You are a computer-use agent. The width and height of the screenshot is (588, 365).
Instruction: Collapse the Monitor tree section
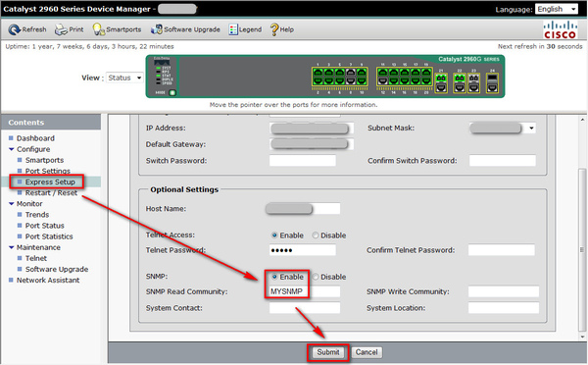(x=11, y=203)
